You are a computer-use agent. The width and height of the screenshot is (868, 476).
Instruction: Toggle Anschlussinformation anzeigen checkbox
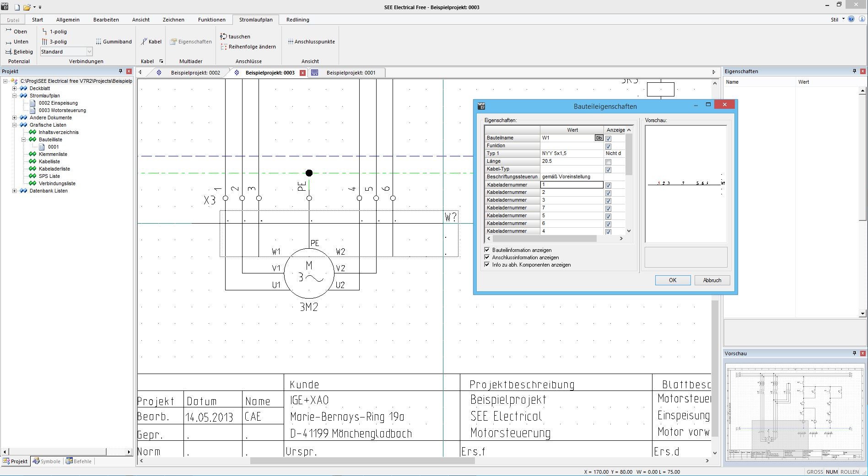point(487,257)
